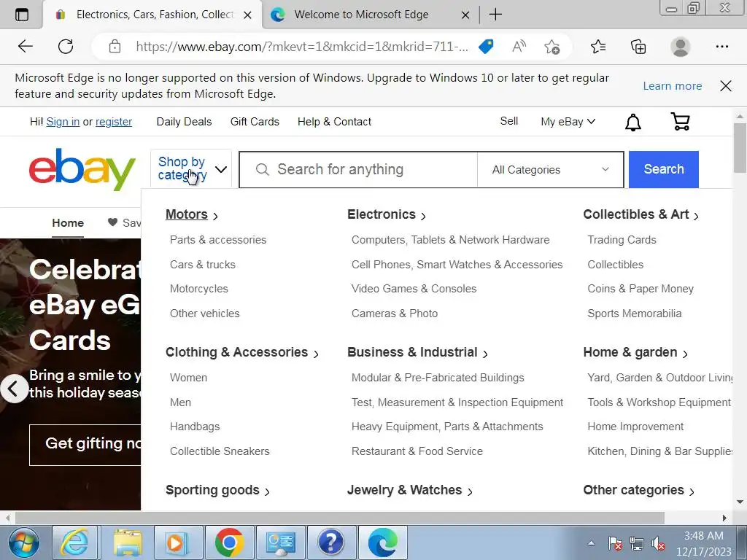Go back using the browser back arrow
This screenshot has height=560, width=747.
[26, 46]
